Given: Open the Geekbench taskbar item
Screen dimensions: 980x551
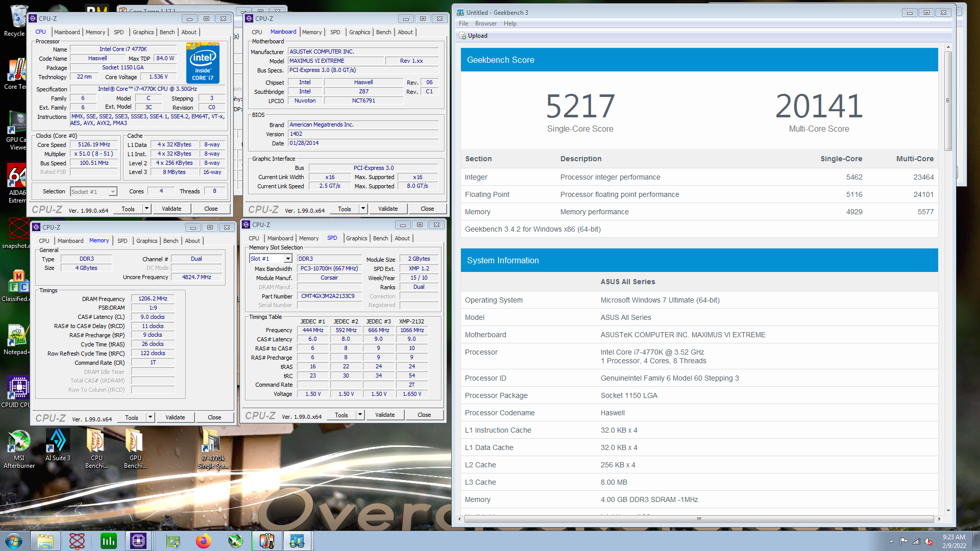Looking at the screenshot, I should pyautogui.click(x=297, y=541).
